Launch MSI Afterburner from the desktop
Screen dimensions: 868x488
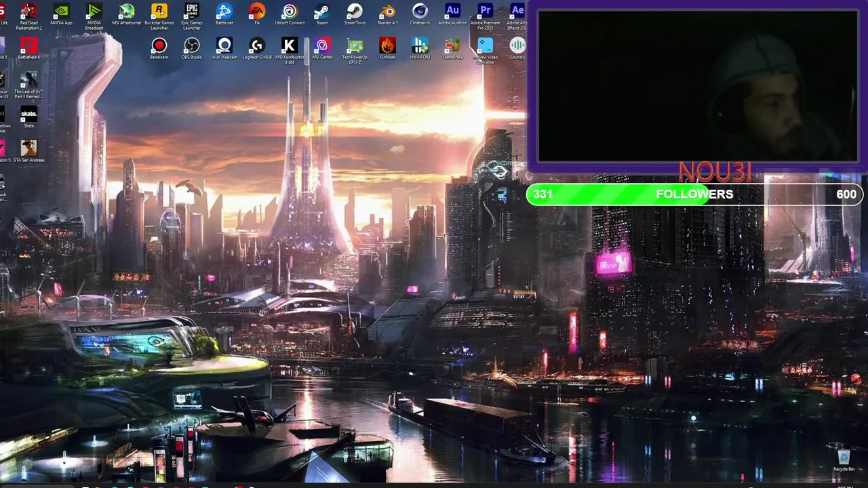point(126,15)
